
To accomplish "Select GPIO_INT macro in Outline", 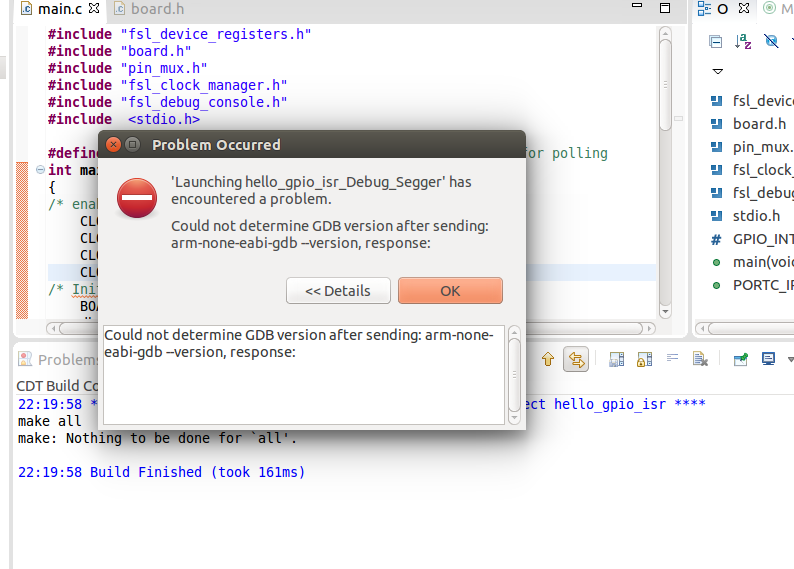I will tap(752, 239).
